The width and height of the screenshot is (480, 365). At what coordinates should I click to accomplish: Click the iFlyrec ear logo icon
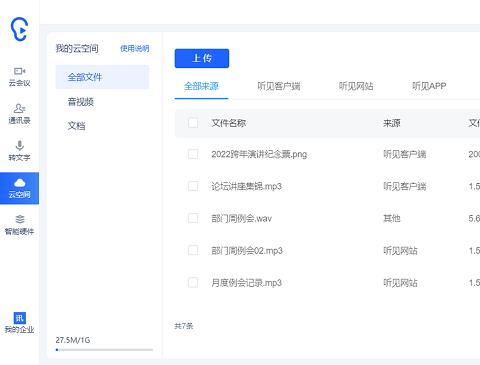[x=19, y=29]
